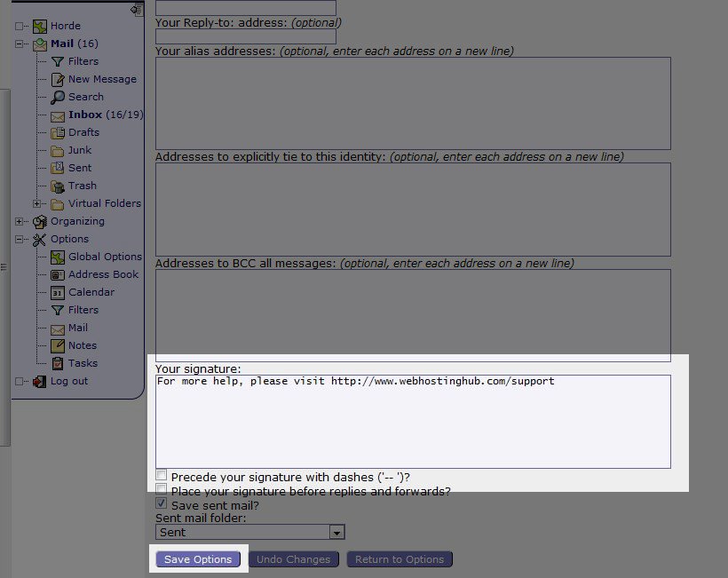Click inside the Your signature text area
Image resolution: width=728 pixels, height=578 pixels.
pos(413,422)
